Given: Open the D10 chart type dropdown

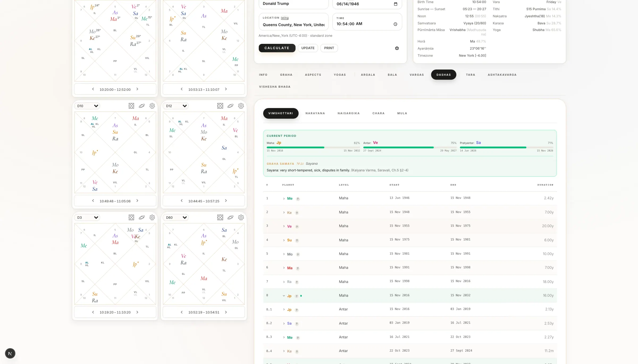Looking at the screenshot, I should (87, 106).
